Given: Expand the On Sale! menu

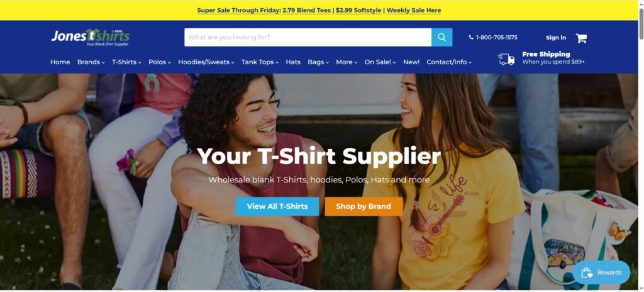Looking at the screenshot, I should 380,62.
